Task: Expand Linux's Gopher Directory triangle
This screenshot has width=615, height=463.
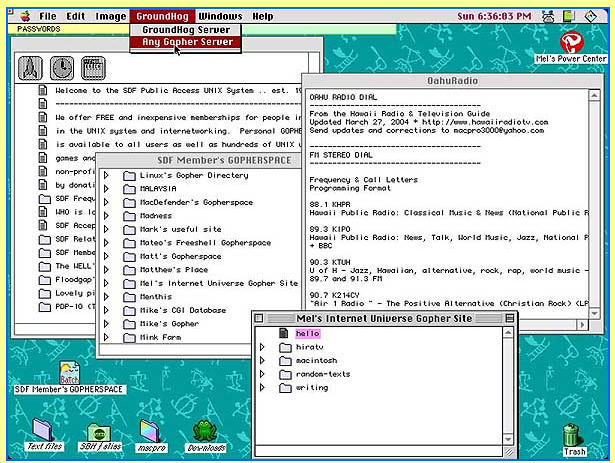Action: click(106, 175)
